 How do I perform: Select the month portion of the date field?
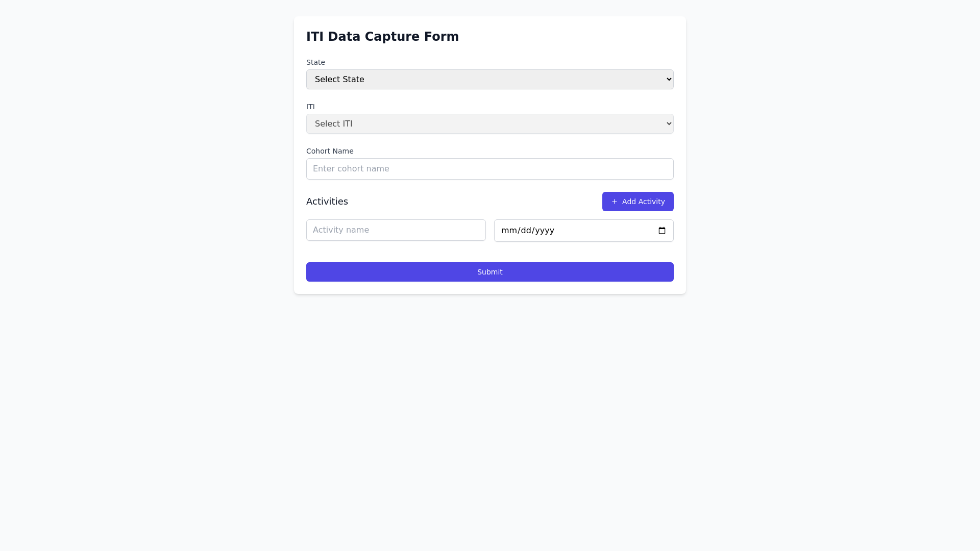click(x=508, y=231)
